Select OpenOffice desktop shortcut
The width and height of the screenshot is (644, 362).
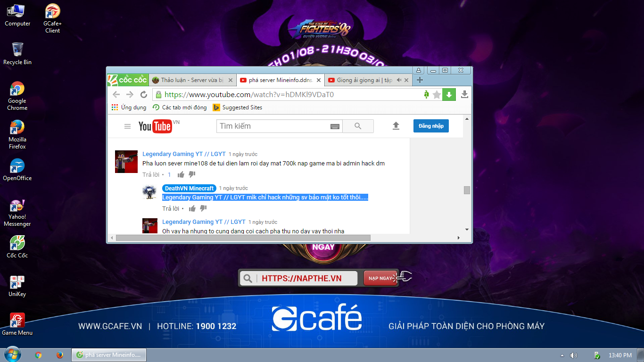pos(17,170)
